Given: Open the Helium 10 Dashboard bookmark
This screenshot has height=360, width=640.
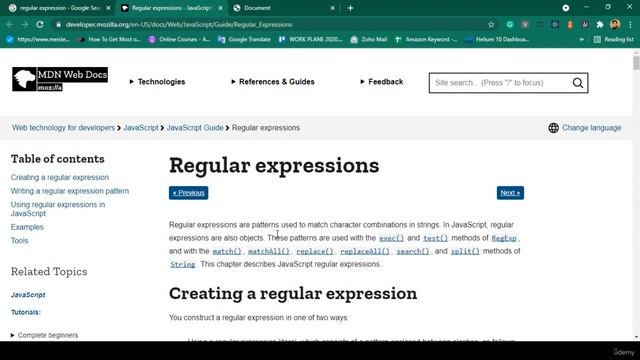Looking at the screenshot, I should coord(497,39).
